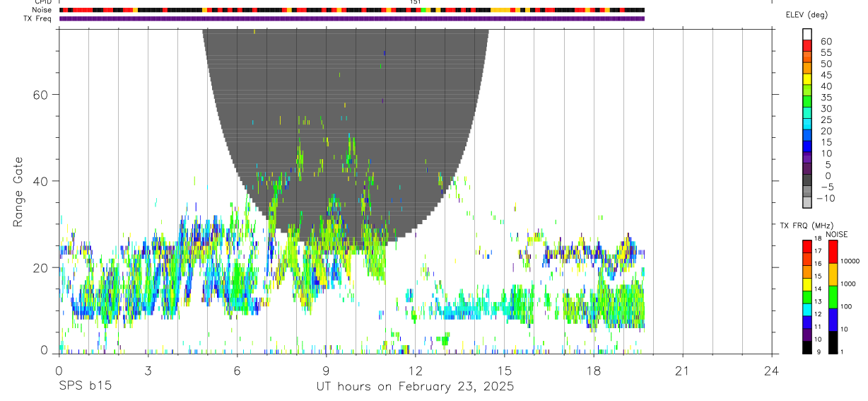Screen dimensions: 868x401
Task: Click the '100' label on NOISE scale
Action: 846,306
